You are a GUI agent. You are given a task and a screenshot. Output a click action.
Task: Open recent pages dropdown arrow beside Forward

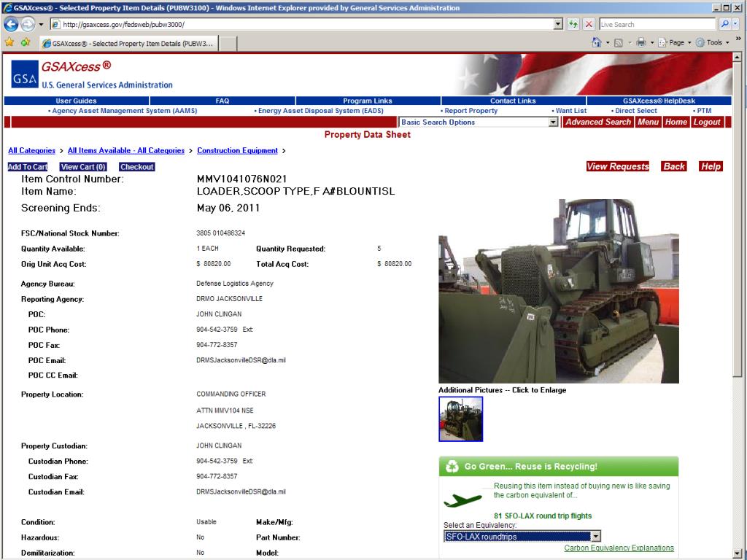(41, 24)
